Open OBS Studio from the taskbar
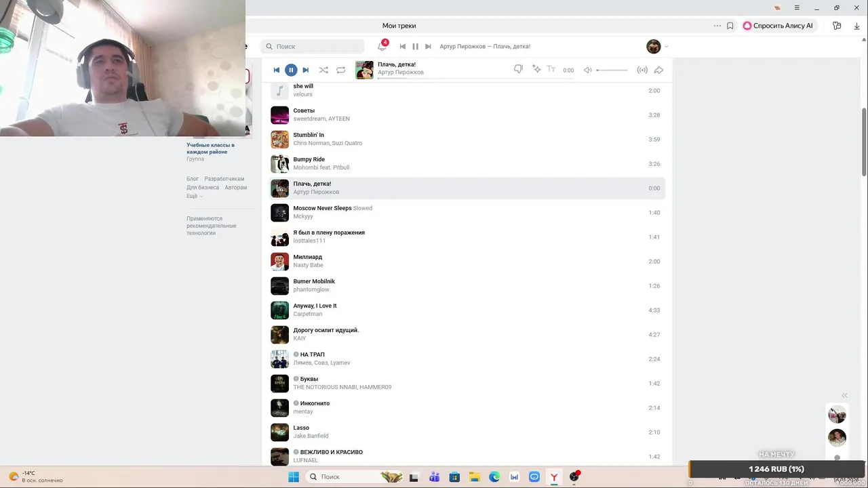Viewport: 868px width, 488px height. coord(574,477)
